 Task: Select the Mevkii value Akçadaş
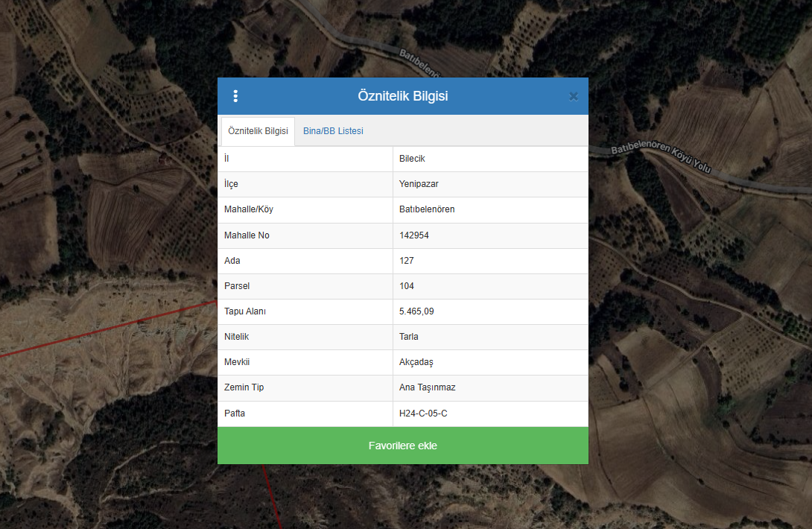pos(416,362)
